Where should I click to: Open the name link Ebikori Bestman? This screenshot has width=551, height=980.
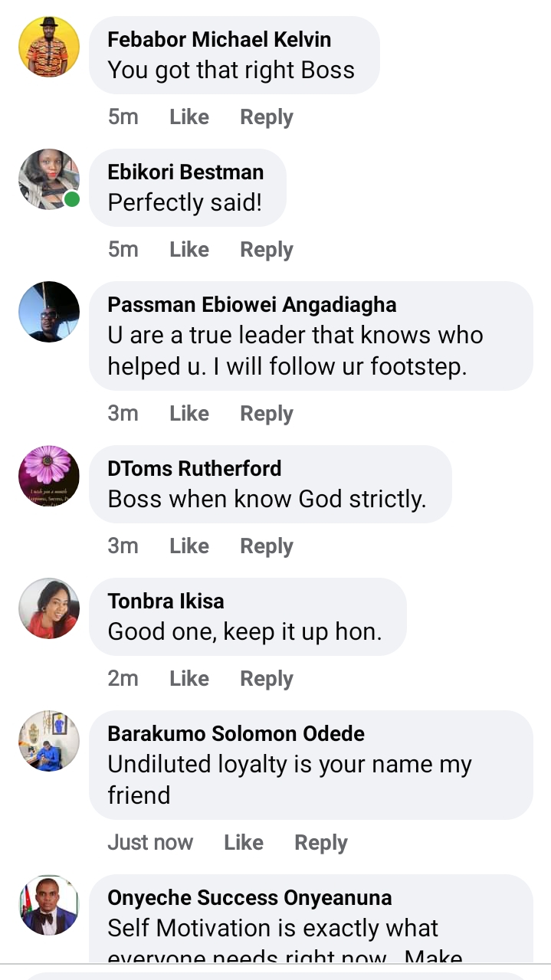point(185,172)
